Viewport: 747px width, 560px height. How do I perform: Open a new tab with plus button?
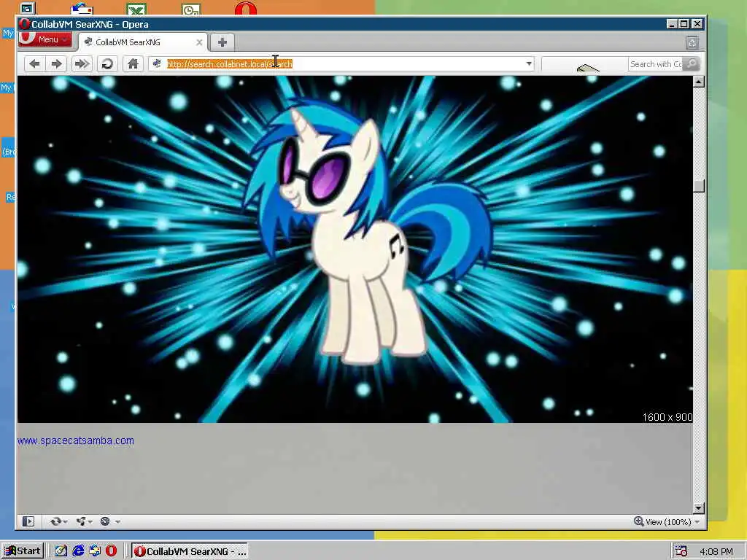point(222,42)
